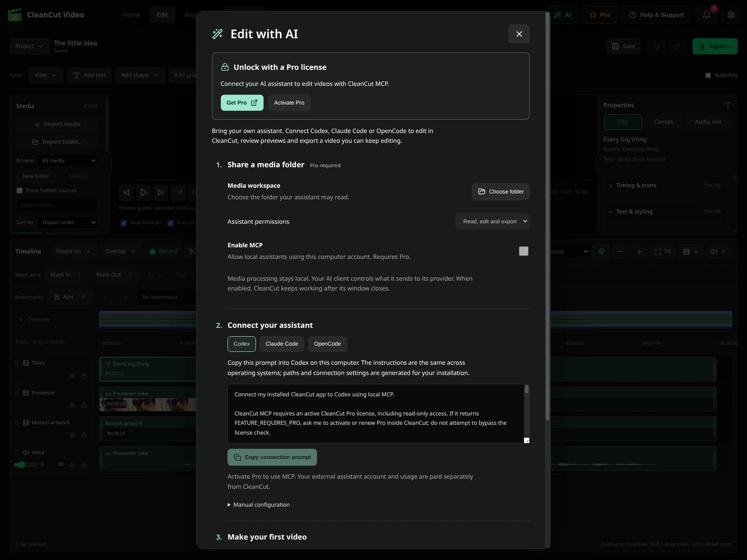Screen dimensions: 747x560
Task: Toggle Snap to edges checkbox
Action: pyautogui.click(x=124, y=223)
